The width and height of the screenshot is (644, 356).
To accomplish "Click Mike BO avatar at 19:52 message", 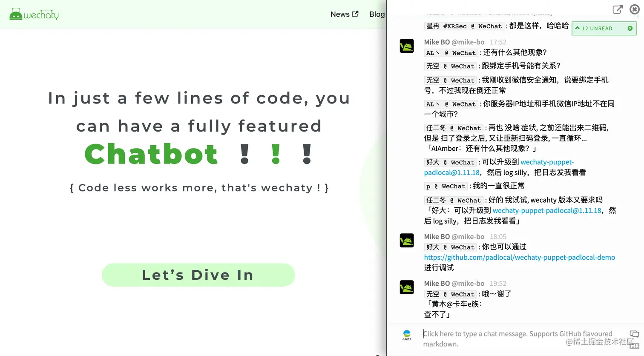I will tap(407, 287).
